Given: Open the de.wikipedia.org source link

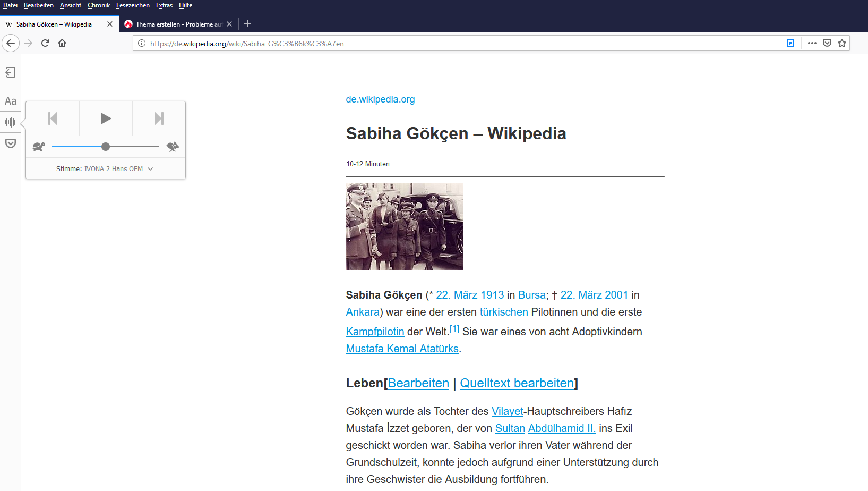Looking at the screenshot, I should (380, 99).
